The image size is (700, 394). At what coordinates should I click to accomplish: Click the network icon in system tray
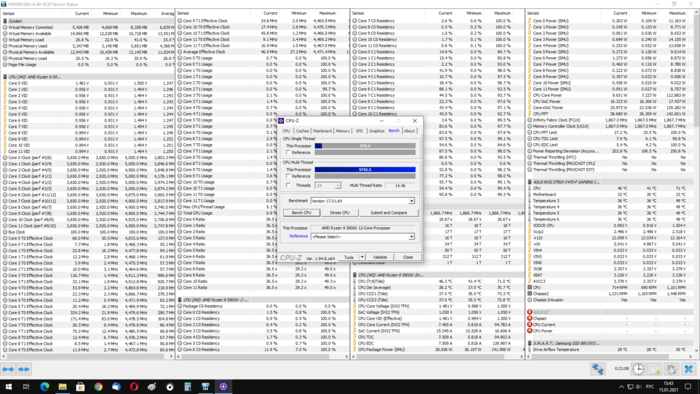point(630,386)
